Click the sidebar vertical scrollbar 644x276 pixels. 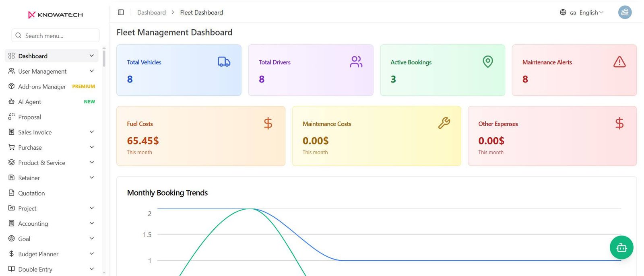click(x=104, y=58)
